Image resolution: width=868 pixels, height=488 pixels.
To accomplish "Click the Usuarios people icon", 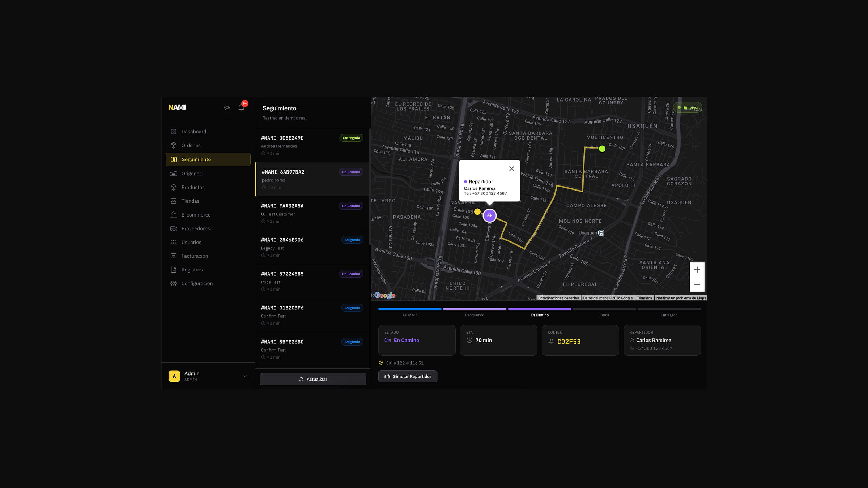I will [174, 242].
